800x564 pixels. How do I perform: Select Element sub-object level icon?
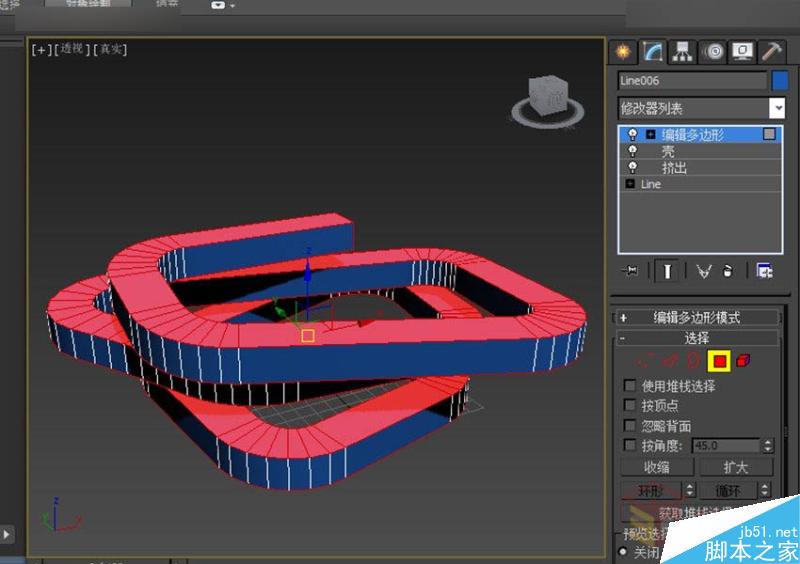pos(743,361)
